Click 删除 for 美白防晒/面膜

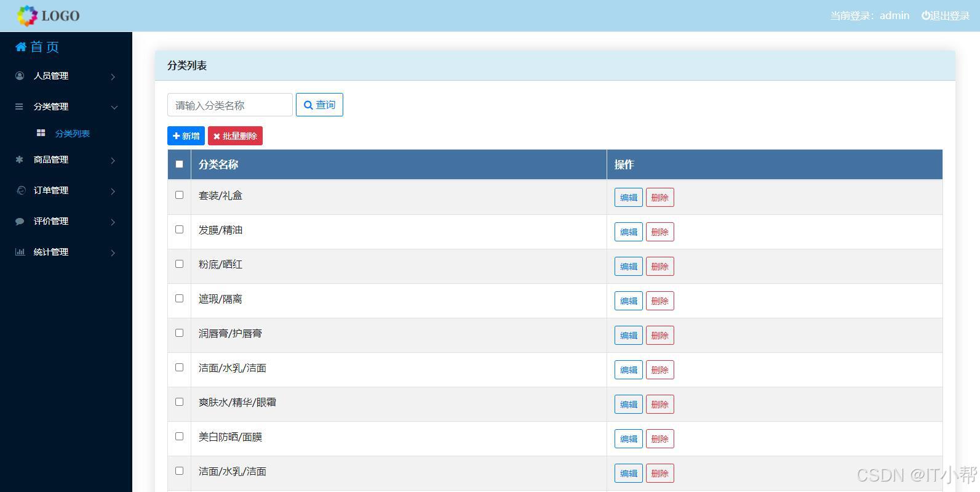660,438
